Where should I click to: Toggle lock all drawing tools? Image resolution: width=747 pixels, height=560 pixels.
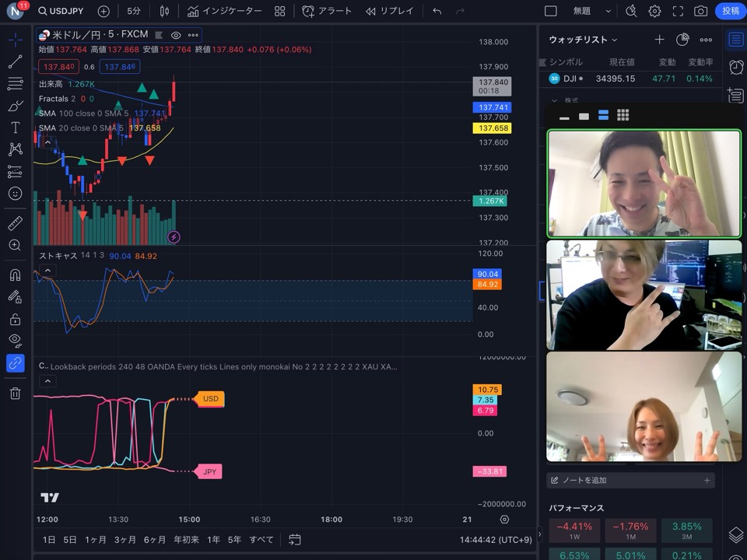pyautogui.click(x=15, y=319)
